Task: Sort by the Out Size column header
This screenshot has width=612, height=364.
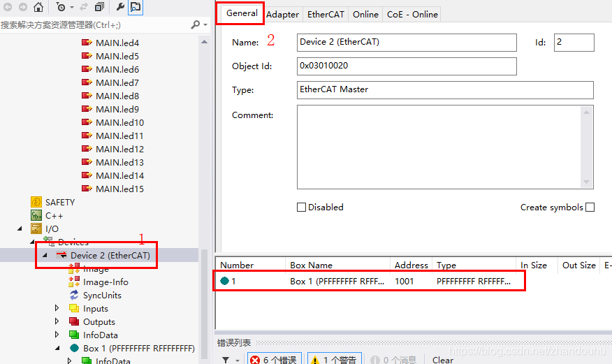Action: point(579,265)
